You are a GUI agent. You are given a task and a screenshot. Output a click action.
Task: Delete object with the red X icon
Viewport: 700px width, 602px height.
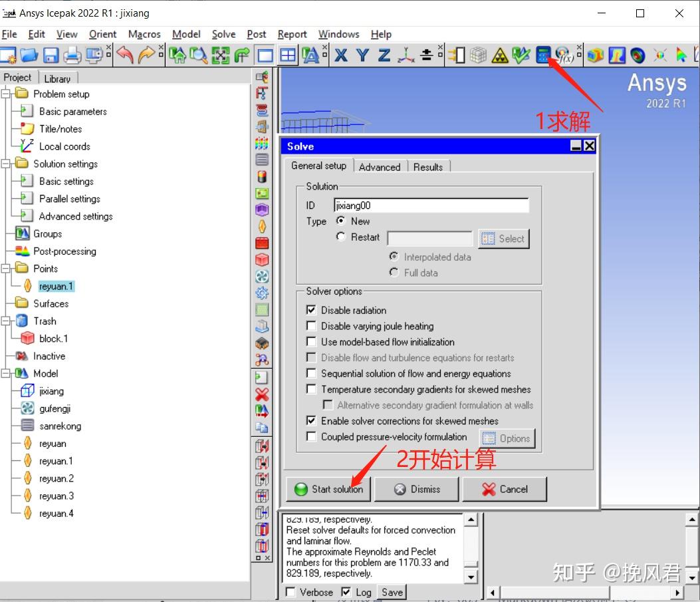[262, 394]
